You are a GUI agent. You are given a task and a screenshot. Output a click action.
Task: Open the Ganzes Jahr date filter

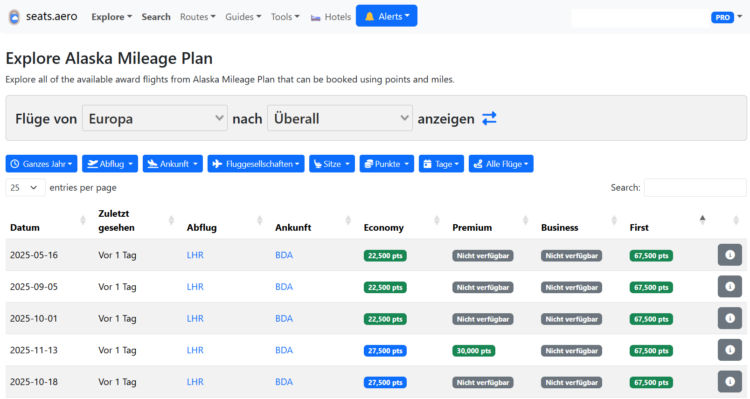[x=41, y=164]
